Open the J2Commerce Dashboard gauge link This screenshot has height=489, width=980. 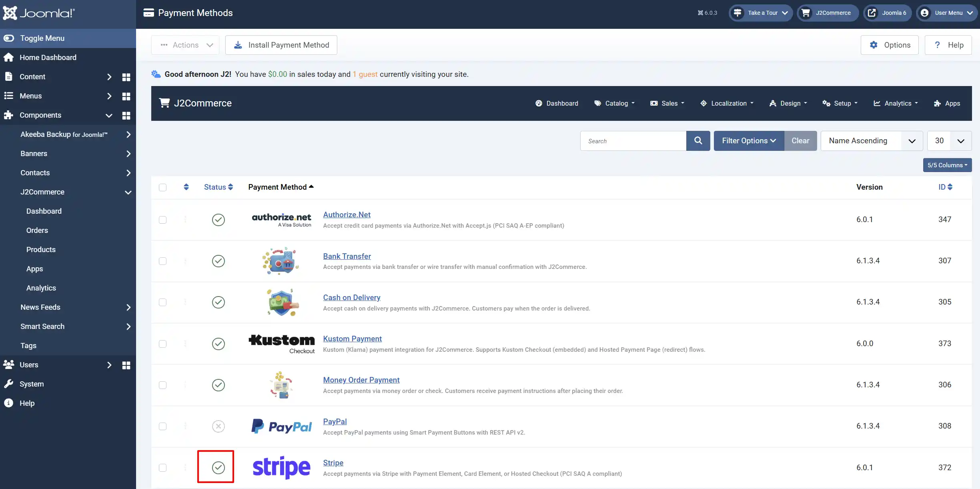click(x=557, y=103)
